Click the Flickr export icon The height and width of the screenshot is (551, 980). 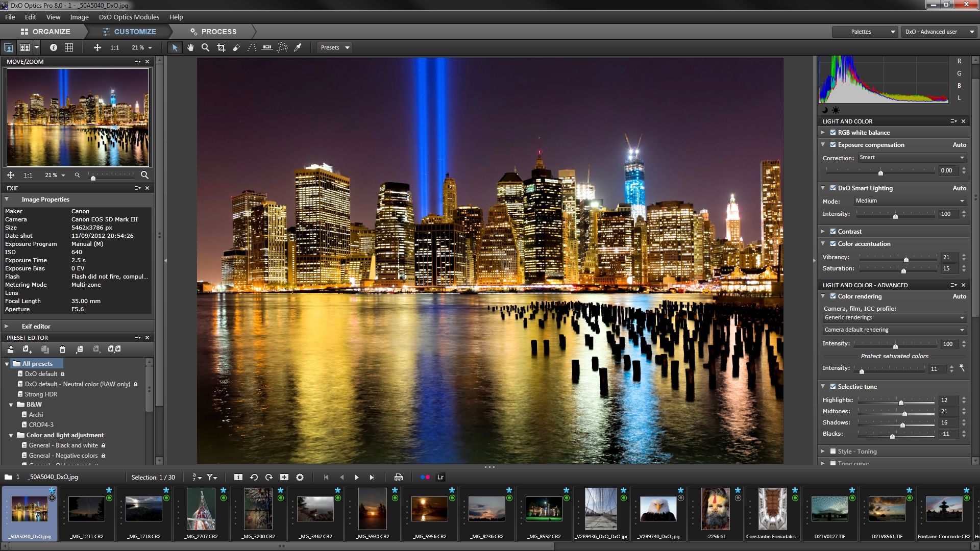pyautogui.click(x=425, y=478)
